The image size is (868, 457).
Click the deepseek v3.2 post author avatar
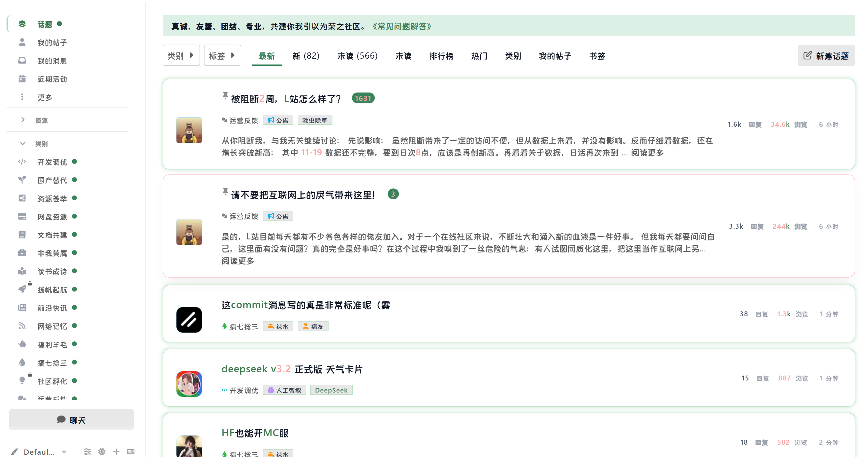point(189,384)
